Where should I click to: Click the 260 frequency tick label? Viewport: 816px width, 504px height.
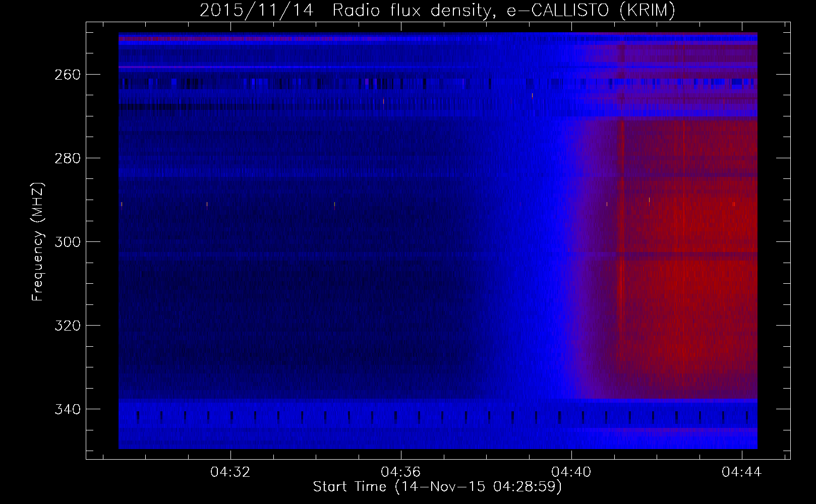(67, 75)
